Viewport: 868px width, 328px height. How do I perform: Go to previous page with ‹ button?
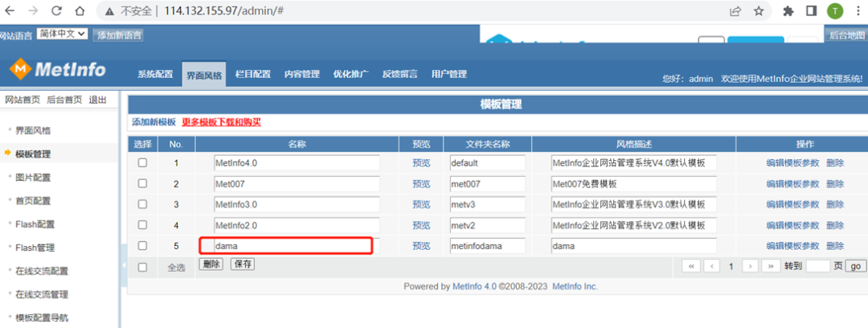711,267
